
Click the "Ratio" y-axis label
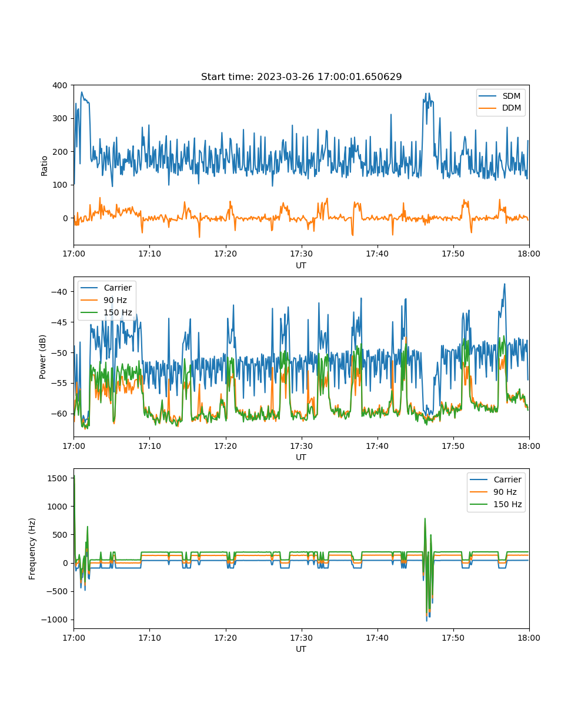pos(45,165)
